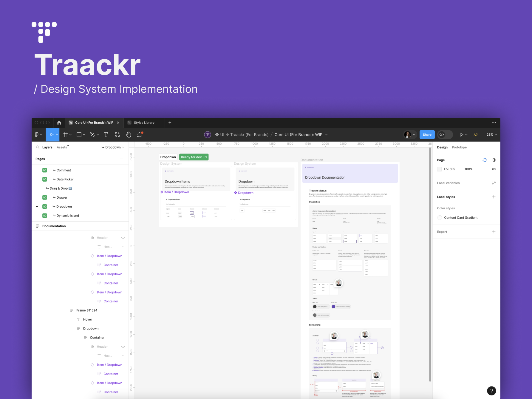Viewport: 532px width, 399px height.
Task: Click the canvas vertical scrollbar
Action: click(430, 264)
